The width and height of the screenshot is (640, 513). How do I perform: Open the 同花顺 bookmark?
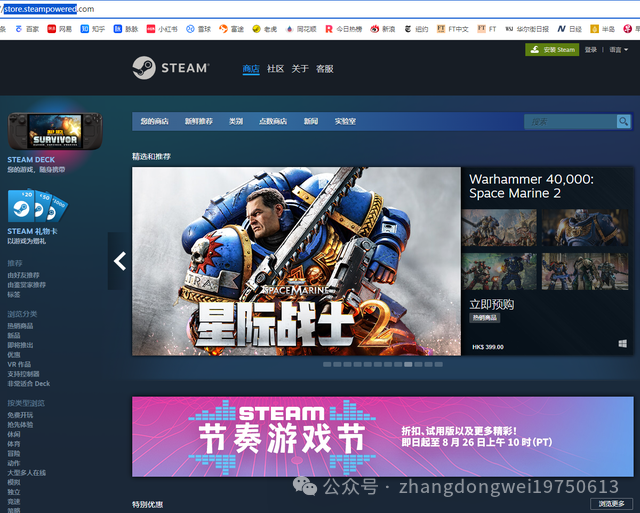tap(301, 29)
